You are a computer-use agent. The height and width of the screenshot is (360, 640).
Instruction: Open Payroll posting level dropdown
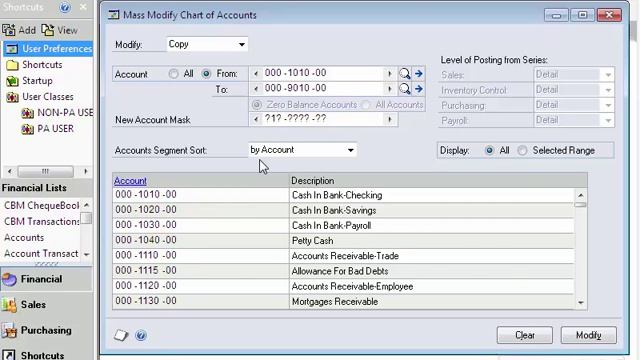click(x=573, y=120)
